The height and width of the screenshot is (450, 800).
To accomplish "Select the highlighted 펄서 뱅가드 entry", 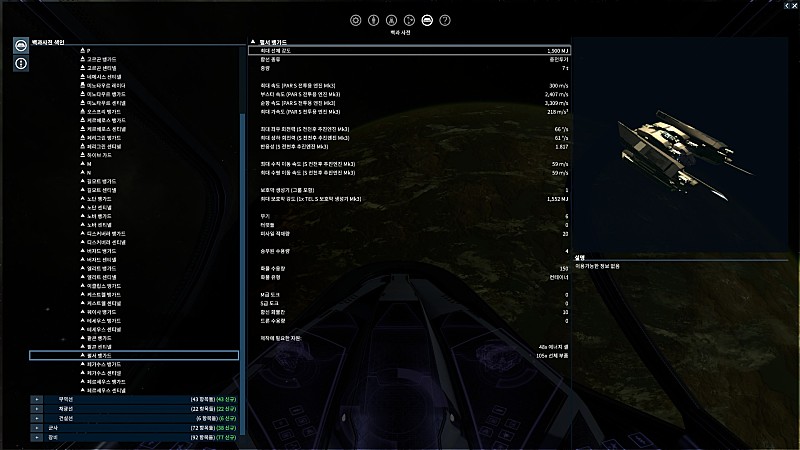I will 134,355.
